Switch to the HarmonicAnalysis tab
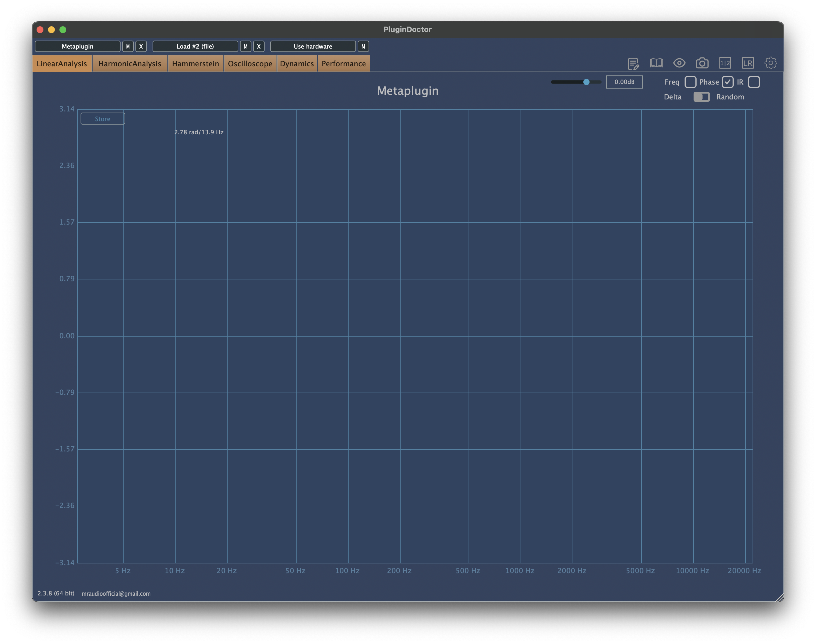The width and height of the screenshot is (816, 644). pyautogui.click(x=129, y=63)
